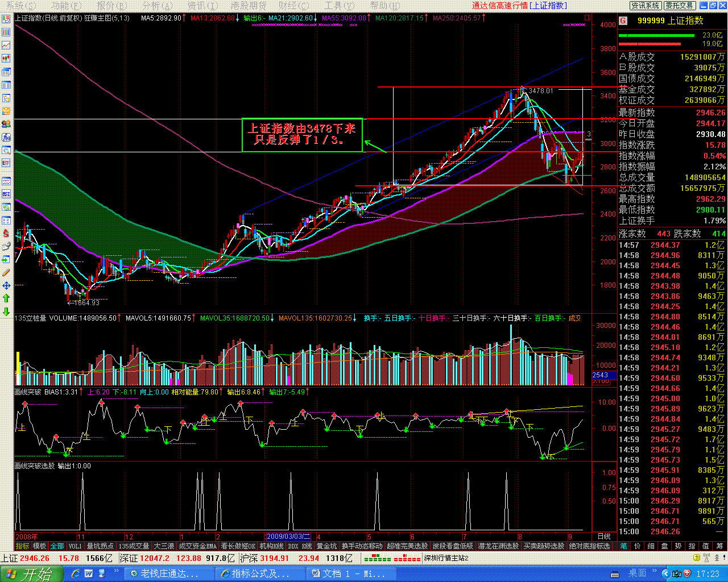Click the green arrow into box icon
Viewport: 728px width, 582px height.
point(6,260)
